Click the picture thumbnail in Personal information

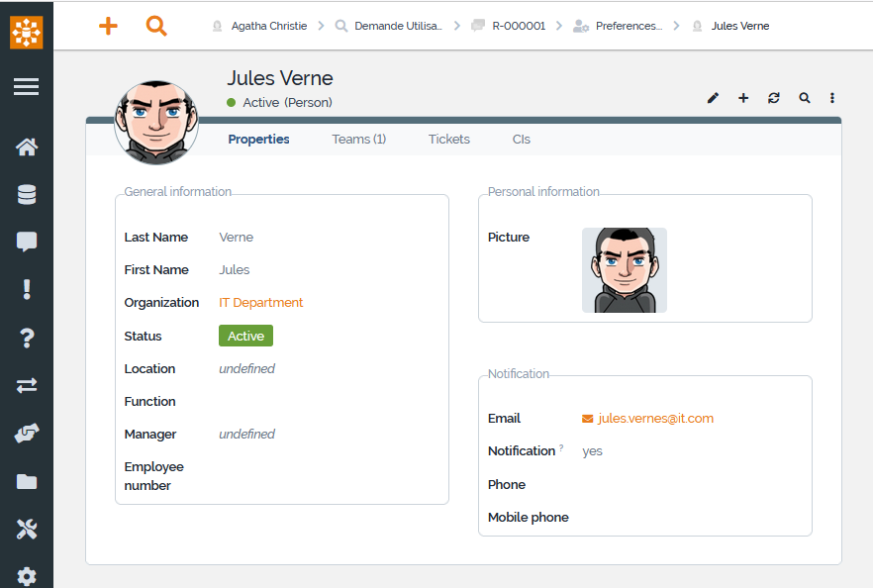pos(624,270)
